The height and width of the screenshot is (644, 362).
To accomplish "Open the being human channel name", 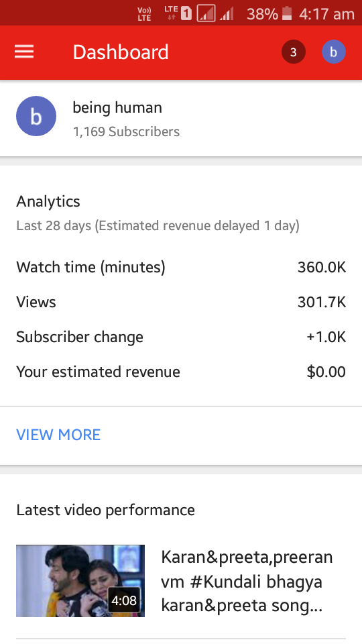I will pyautogui.click(x=117, y=107).
